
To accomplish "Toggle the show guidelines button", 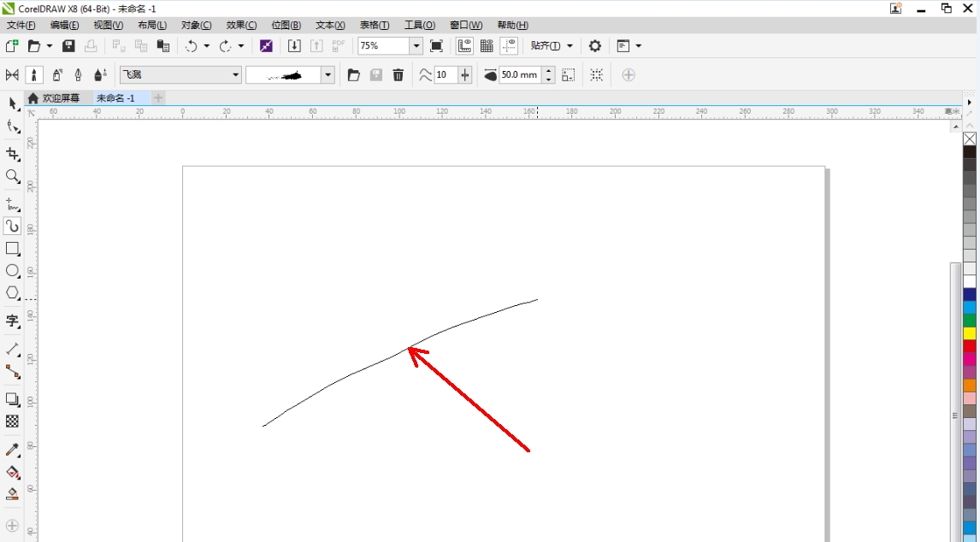I will [510, 46].
